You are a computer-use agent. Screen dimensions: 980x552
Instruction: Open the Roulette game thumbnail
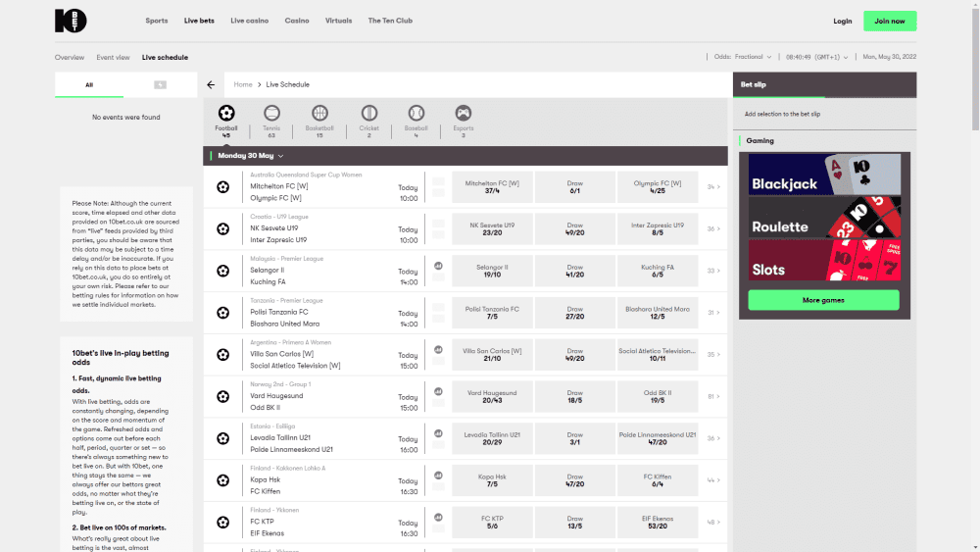click(824, 217)
